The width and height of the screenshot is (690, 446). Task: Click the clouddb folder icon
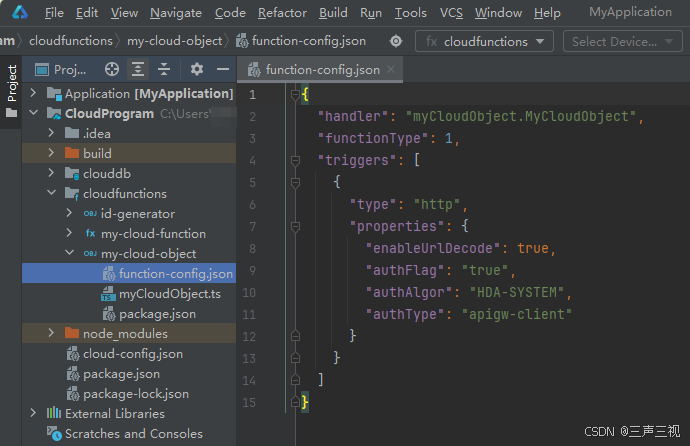click(x=72, y=173)
